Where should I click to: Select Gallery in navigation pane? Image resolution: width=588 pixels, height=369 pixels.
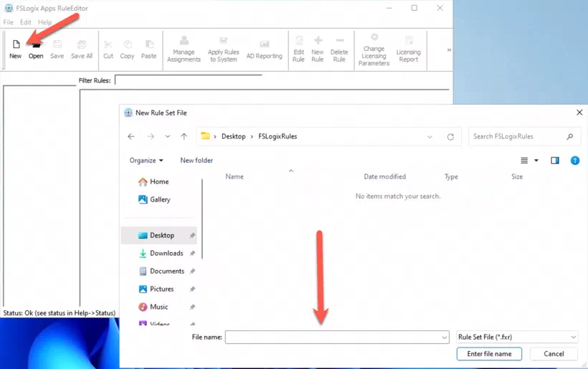154,200
